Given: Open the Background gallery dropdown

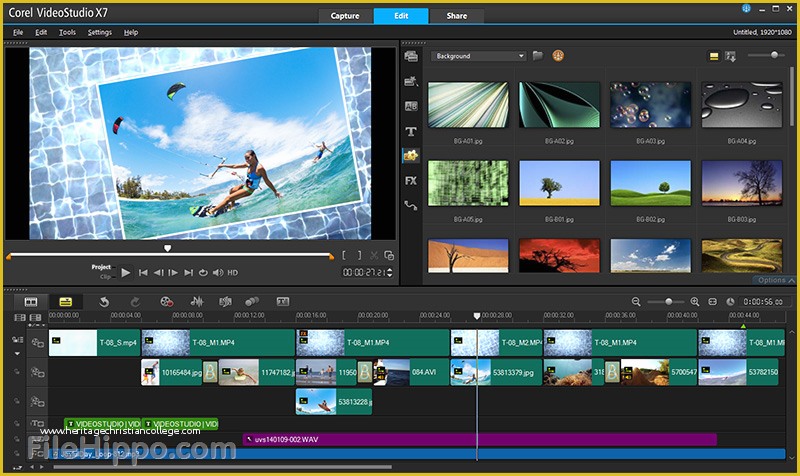Looking at the screenshot, I should click(478, 56).
